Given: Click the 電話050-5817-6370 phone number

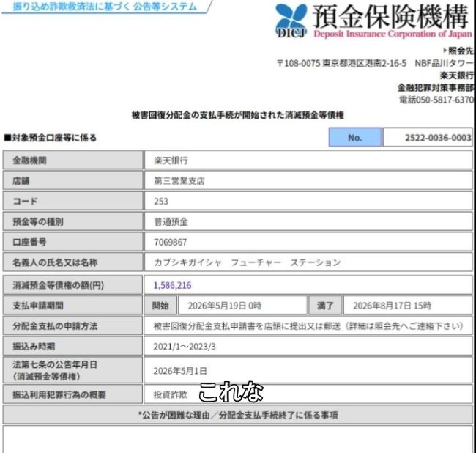Looking at the screenshot, I should tap(436, 100).
